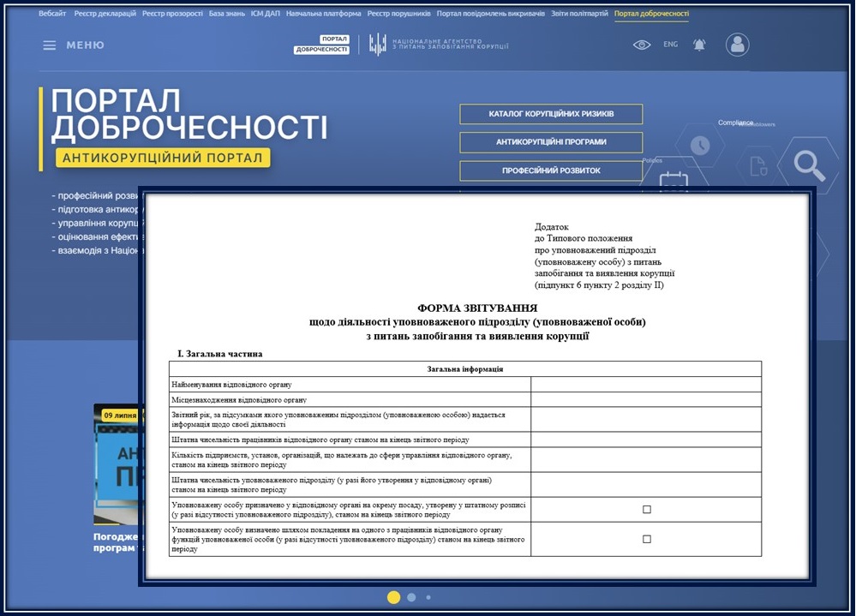This screenshot has height=616, width=856.
Task: Click the document lock hexagon icon
Action: [757, 166]
